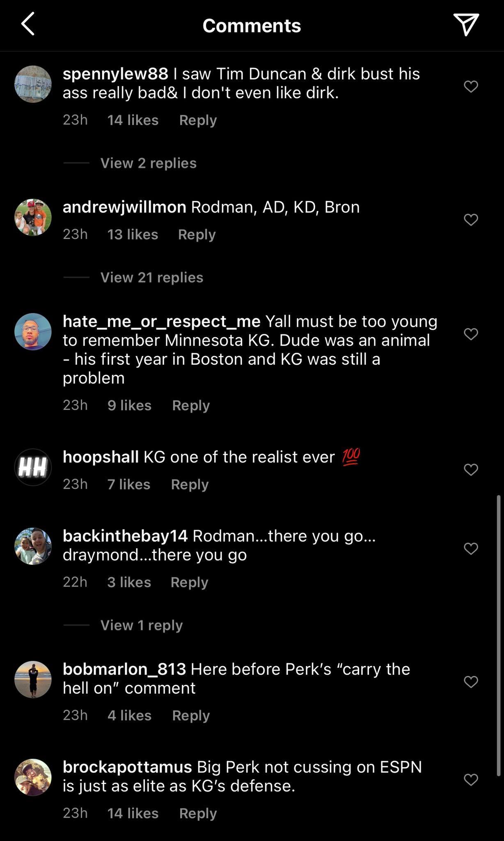Expand View 2 replies
504x841 pixels.
click(x=148, y=163)
